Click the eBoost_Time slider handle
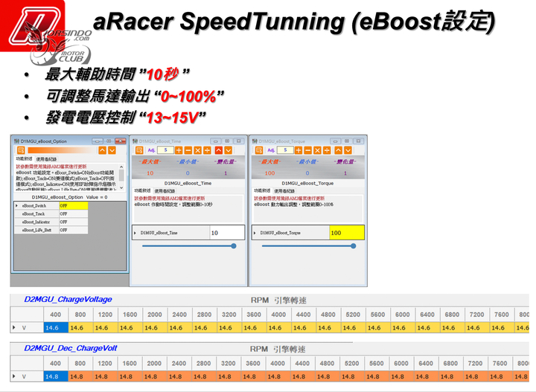The width and height of the screenshot is (536, 392). click(x=234, y=246)
